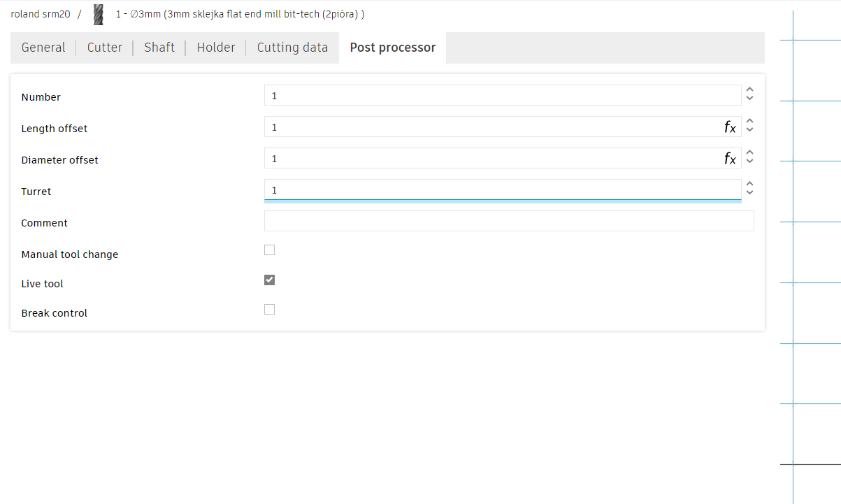
Task: Click the Number field label
Action: (x=41, y=97)
